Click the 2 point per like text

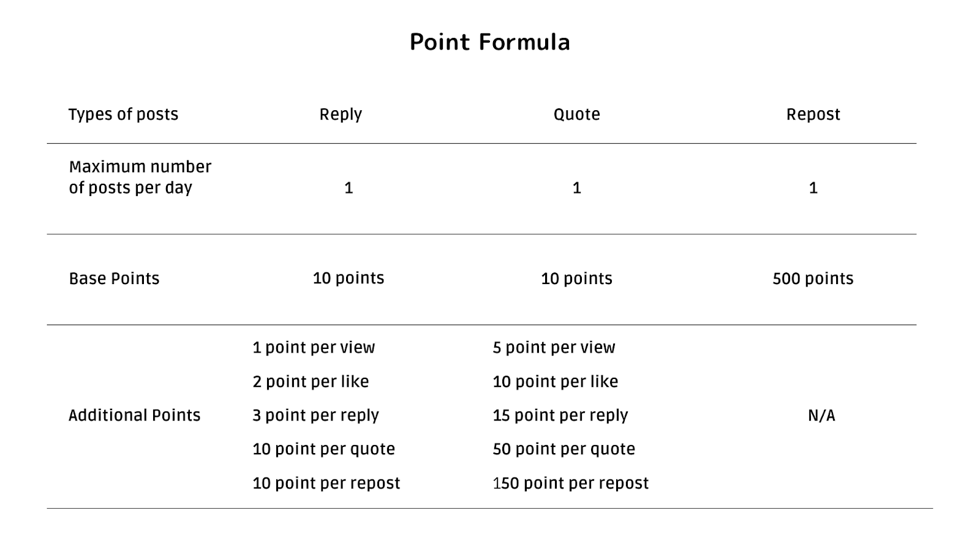click(x=311, y=381)
